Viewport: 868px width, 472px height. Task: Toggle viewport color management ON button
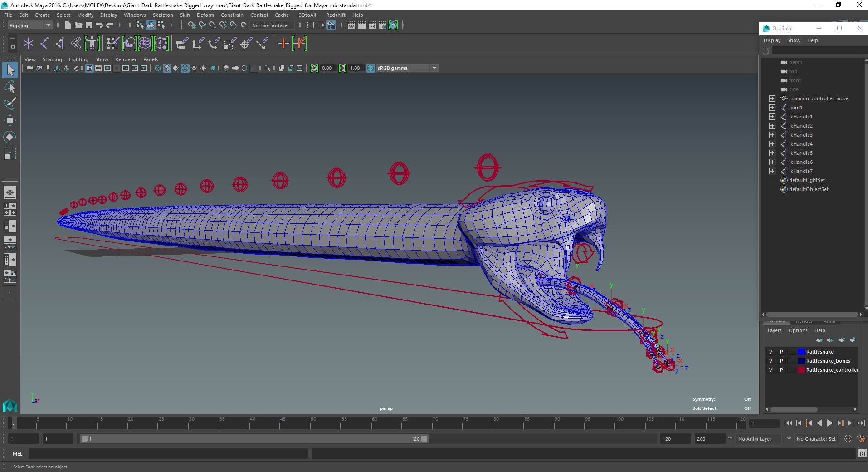point(371,68)
